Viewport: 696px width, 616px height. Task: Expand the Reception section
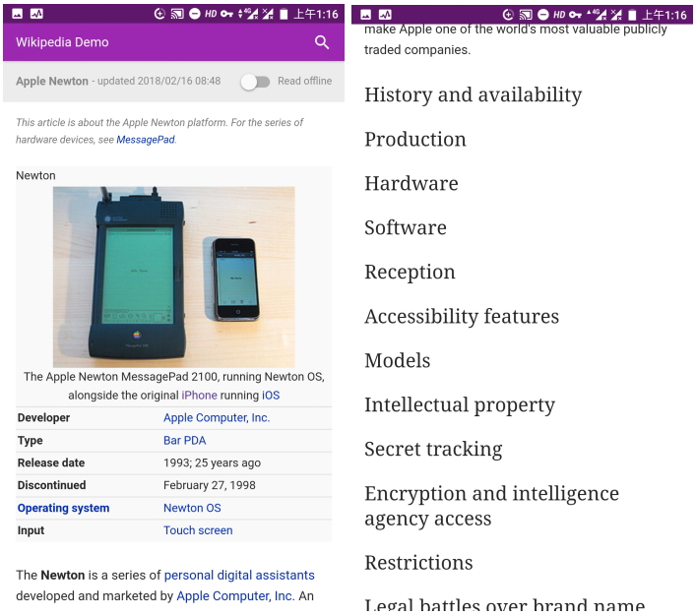(411, 272)
